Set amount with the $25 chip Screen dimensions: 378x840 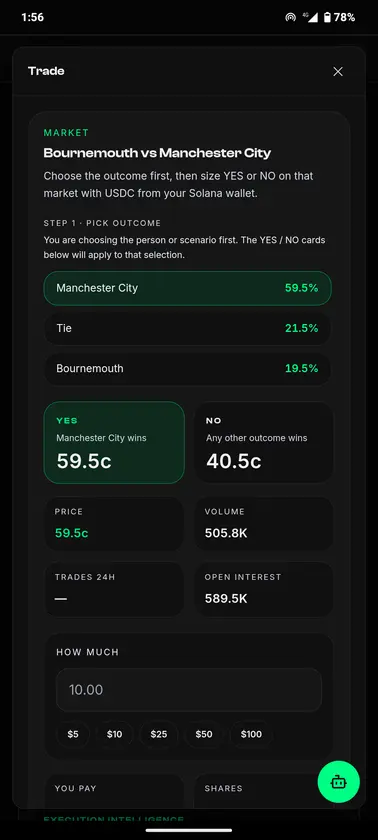click(x=159, y=734)
